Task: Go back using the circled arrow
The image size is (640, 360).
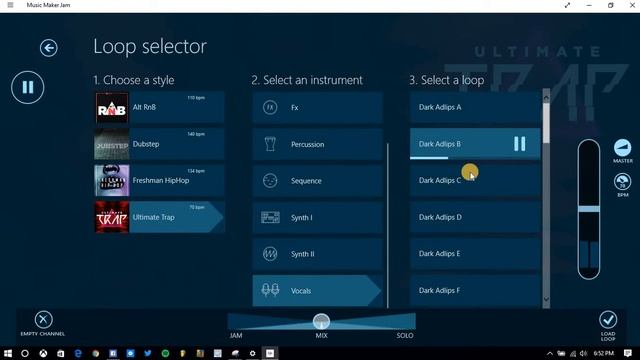Action: pos(49,48)
